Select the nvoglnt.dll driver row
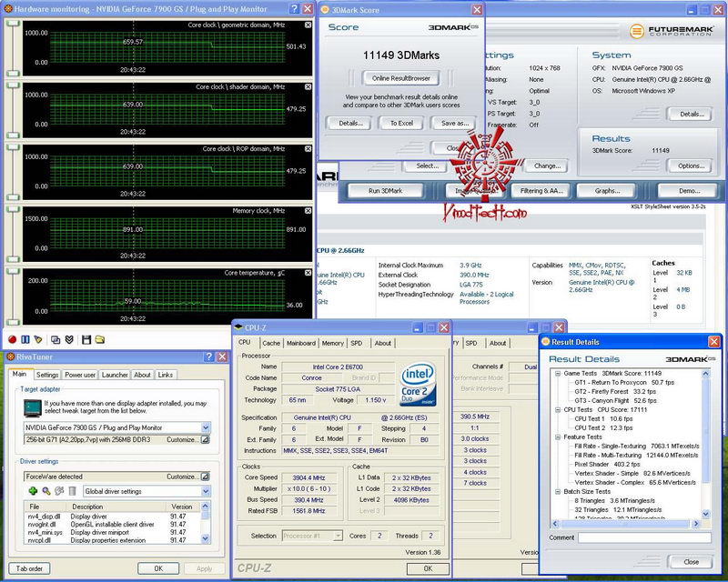728x582 pixels. [x=112, y=525]
